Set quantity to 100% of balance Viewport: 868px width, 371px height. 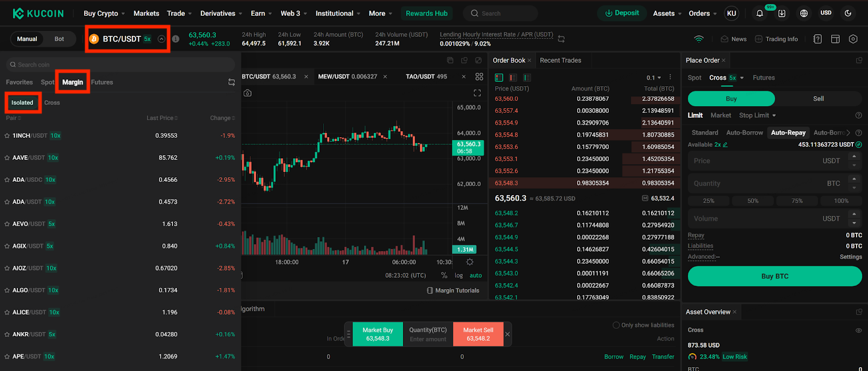tap(841, 201)
